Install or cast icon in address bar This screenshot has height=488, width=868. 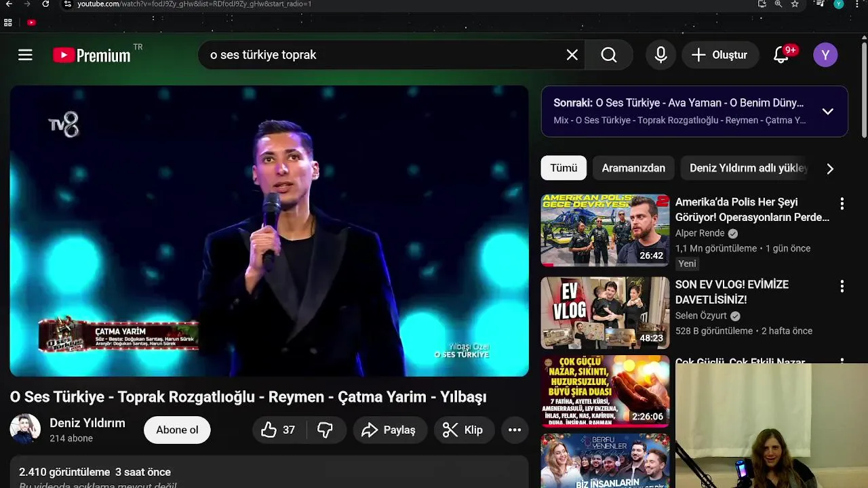coord(762,4)
